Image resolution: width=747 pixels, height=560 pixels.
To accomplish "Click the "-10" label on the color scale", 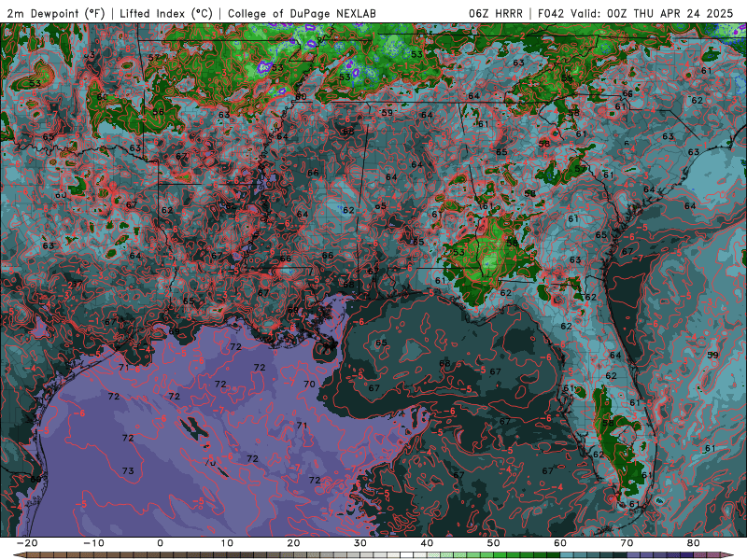I will [93, 543].
